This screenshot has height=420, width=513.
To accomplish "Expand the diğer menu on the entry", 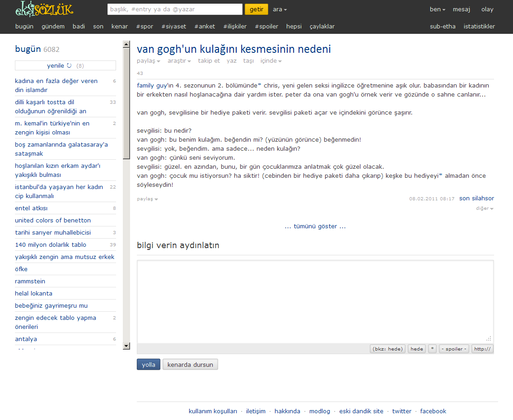I will pos(485,208).
